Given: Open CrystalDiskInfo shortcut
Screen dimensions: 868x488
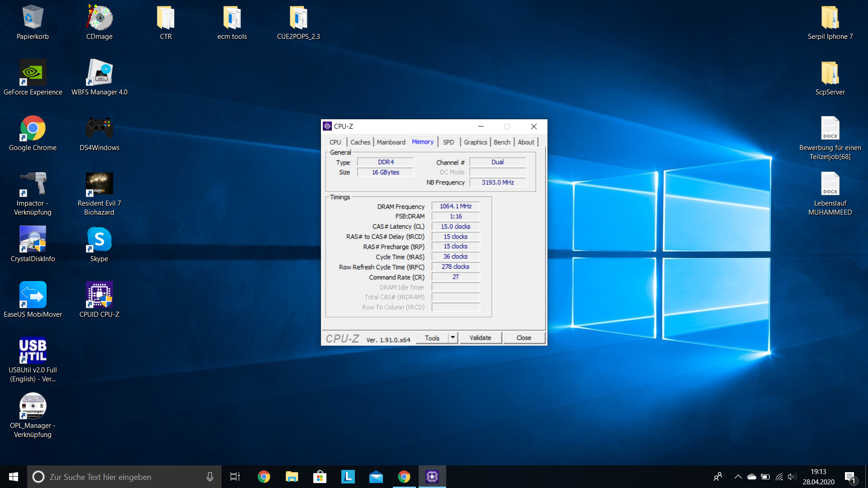Looking at the screenshot, I should [33, 239].
